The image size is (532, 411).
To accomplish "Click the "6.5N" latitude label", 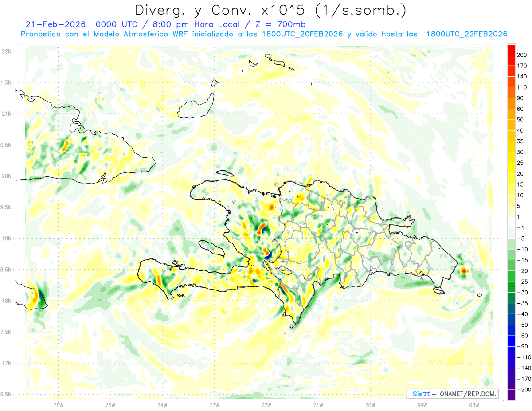I will [x=6, y=394].
